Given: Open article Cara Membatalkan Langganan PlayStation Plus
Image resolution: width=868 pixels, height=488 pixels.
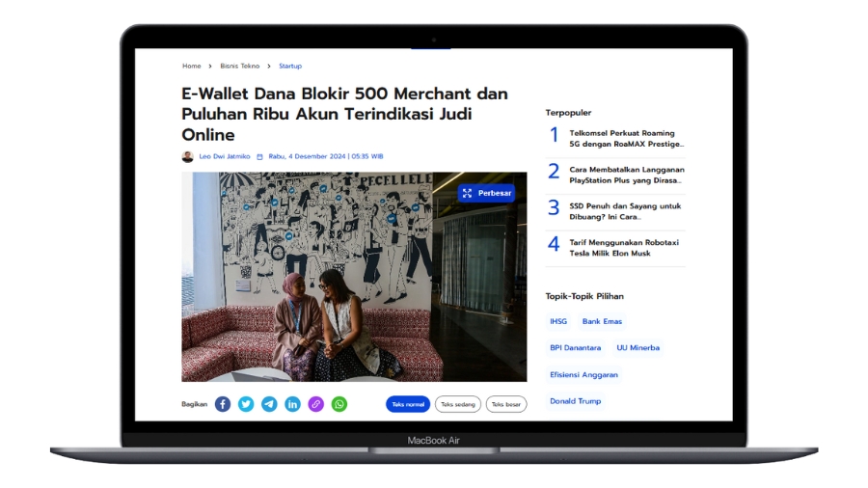Looking at the screenshot, I should pos(627,175).
